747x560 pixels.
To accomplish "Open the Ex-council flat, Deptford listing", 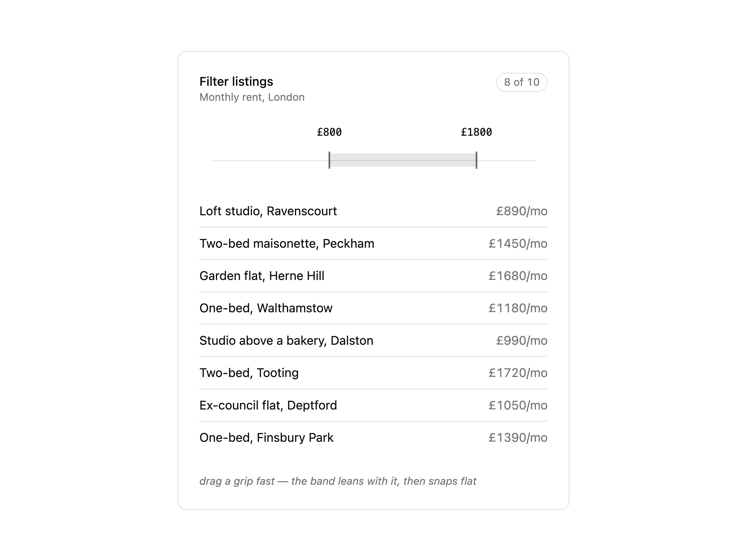I will coord(373,405).
